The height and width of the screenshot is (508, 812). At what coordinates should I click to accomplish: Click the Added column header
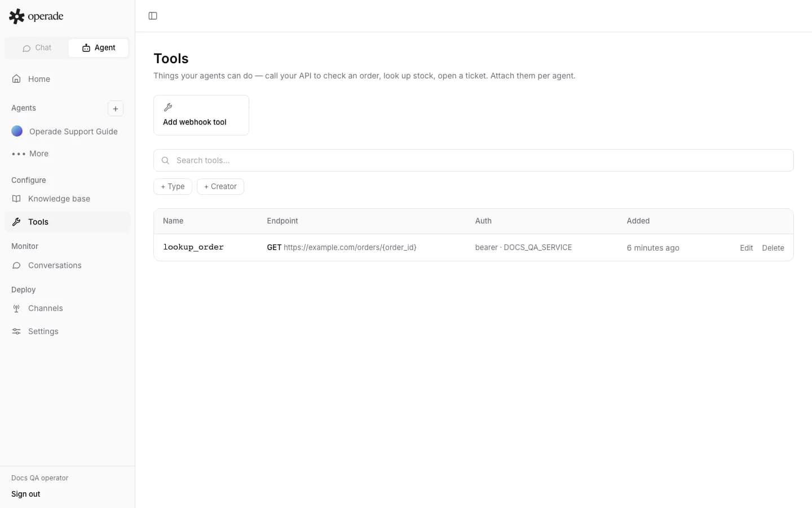click(638, 221)
